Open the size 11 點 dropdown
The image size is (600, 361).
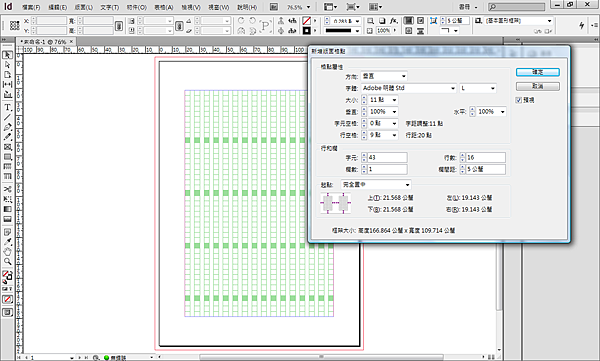tap(383, 100)
